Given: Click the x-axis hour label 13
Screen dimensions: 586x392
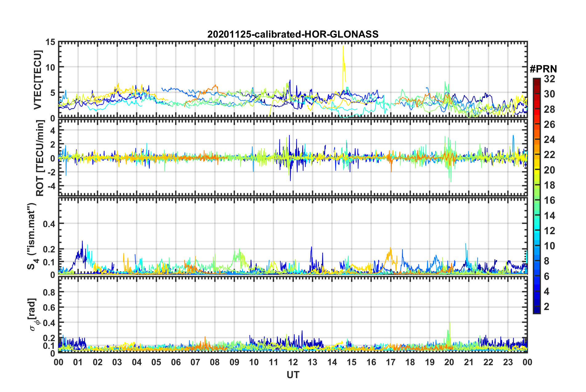Looking at the screenshot, I should [312, 362].
